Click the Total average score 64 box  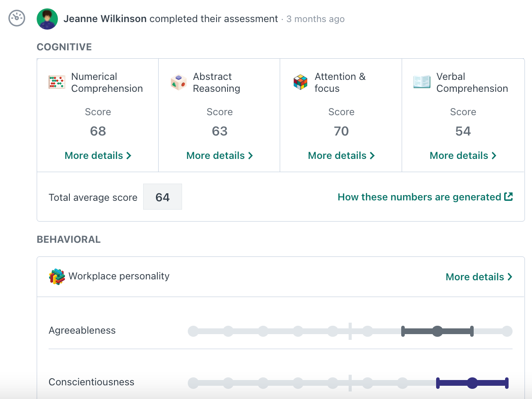(x=162, y=197)
